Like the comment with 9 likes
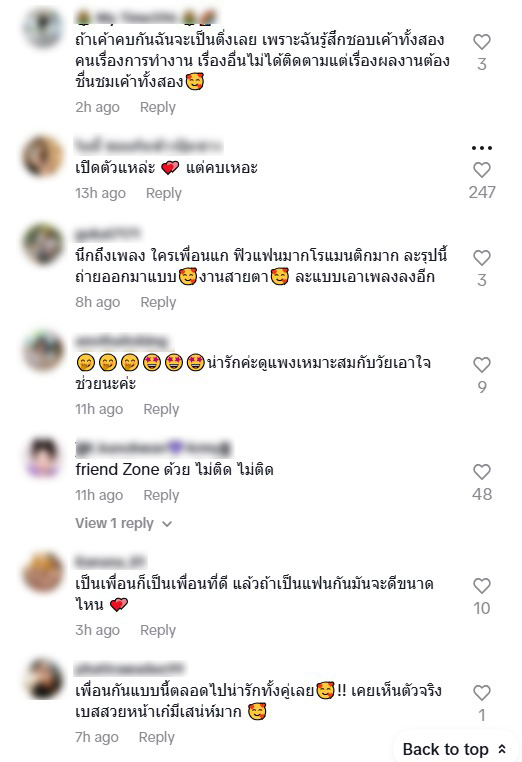Image resolution: width=522 pixels, height=762 pixels. click(x=482, y=365)
